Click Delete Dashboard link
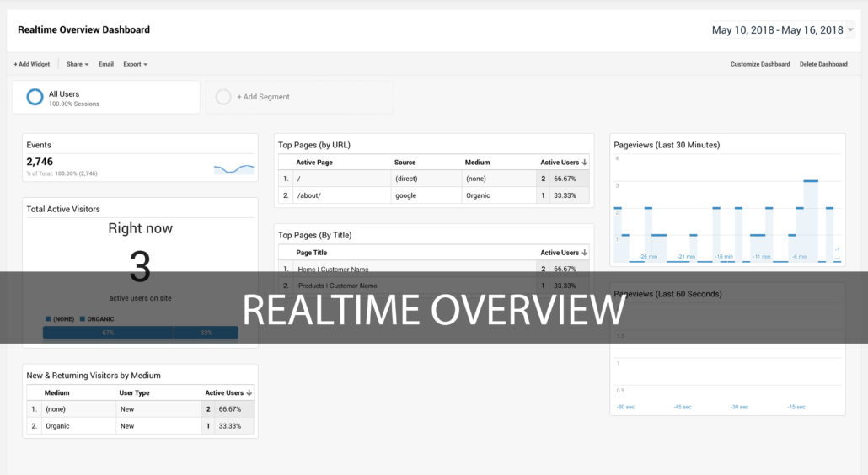 (x=823, y=64)
